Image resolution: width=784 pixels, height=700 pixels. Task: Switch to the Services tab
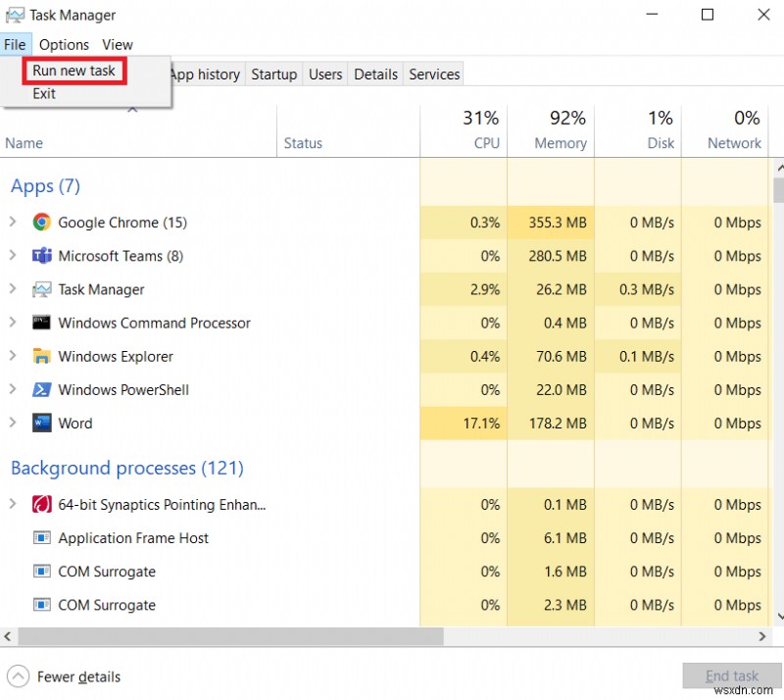click(x=433, y=74)
